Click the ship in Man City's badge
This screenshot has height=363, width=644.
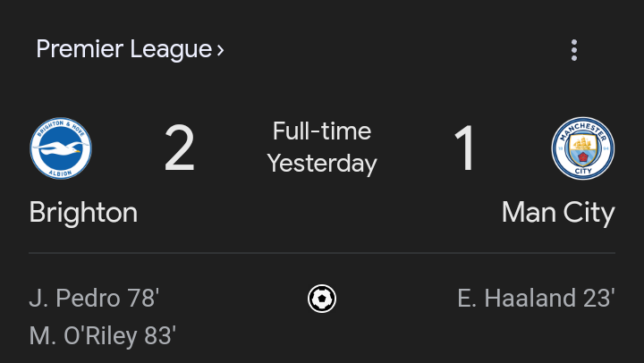583,143
